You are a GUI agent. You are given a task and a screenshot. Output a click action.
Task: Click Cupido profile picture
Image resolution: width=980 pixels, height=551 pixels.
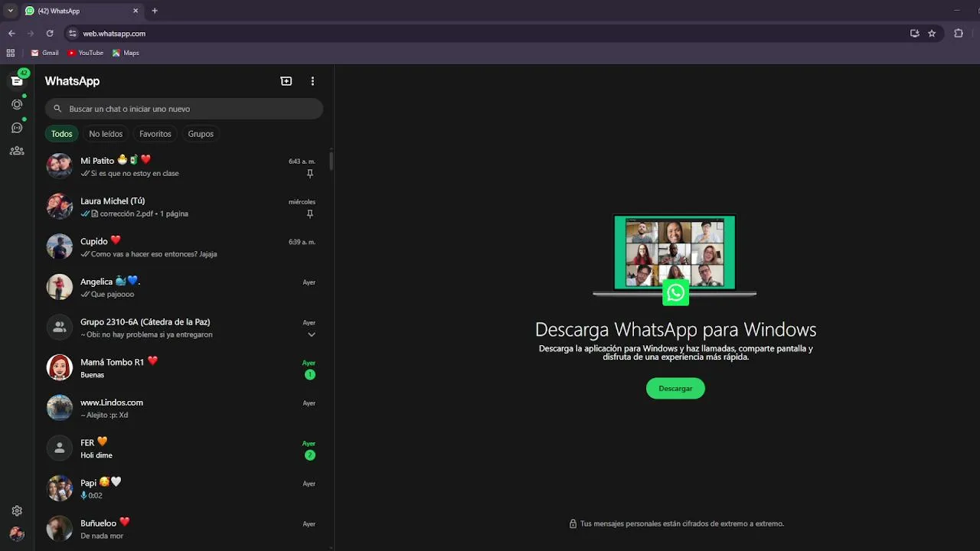pos(60,246)
